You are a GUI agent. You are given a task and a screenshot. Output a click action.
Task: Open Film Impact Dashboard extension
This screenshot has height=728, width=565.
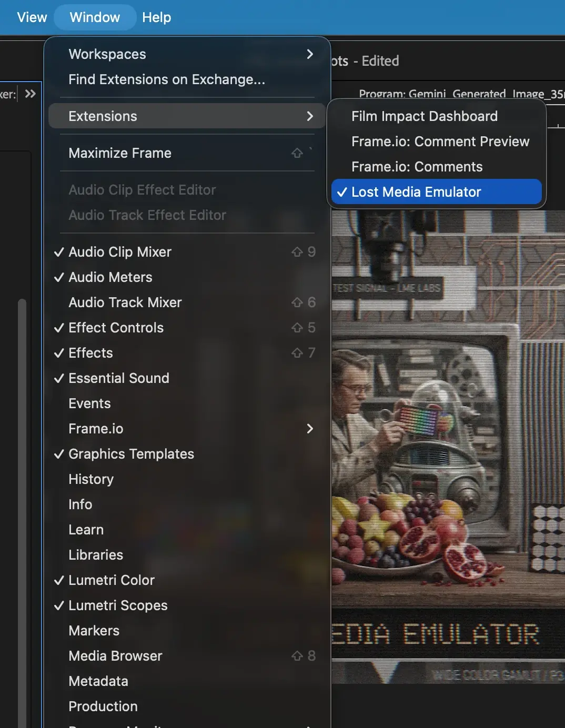tap(437, 116)
